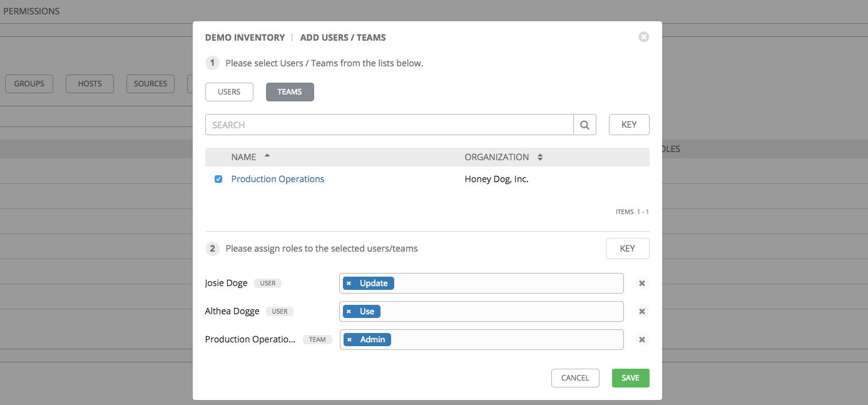Delete the Production Operations team row
Screen dimensions: 868x405
641,340
